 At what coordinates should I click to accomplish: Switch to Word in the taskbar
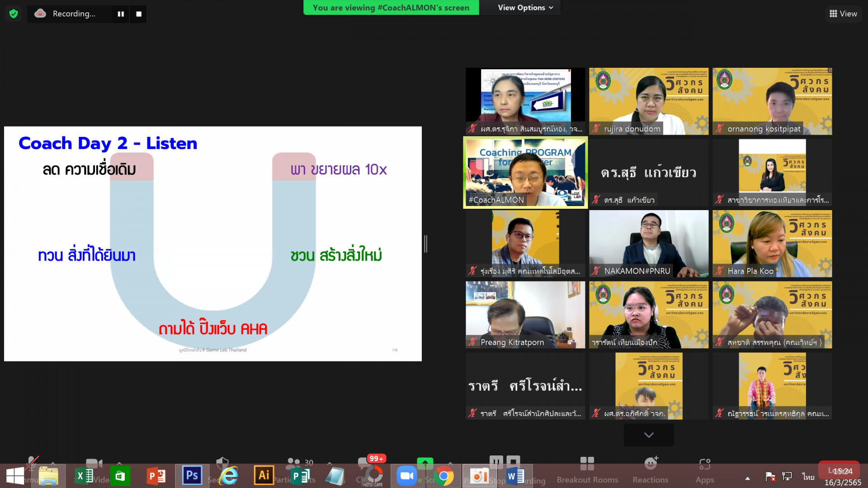(x=515, y=476)
